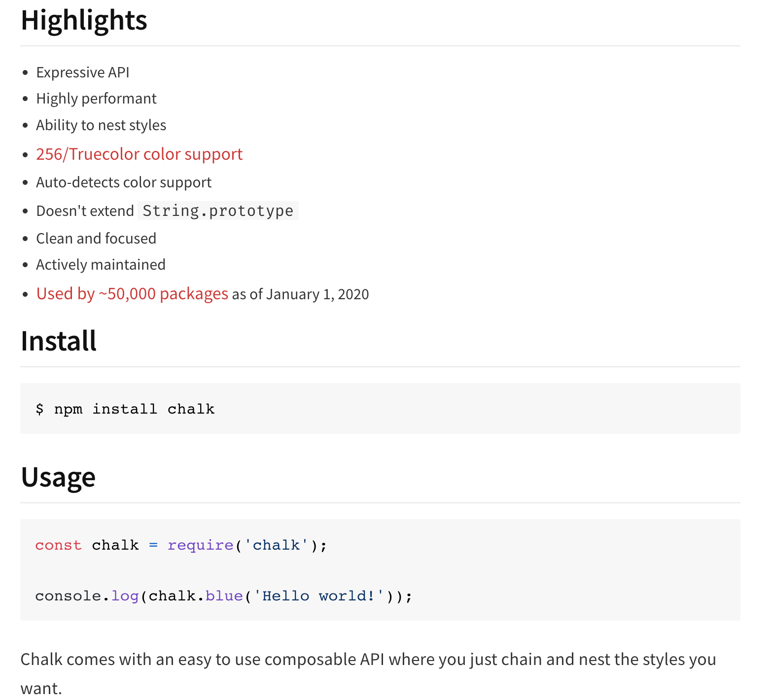Image resolution: width=772 pixels, height=700 pixels.
Task: Click the Highlights heading
Action: pyautogui.click(x=84, y=20)
